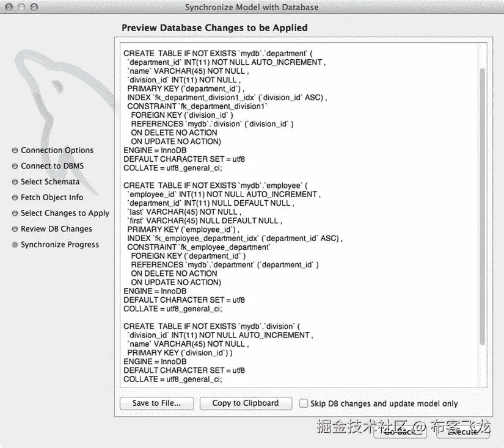
Task: Click the bullet icon beside Select Changes to Apply
Action: click(x=15, y=213)
